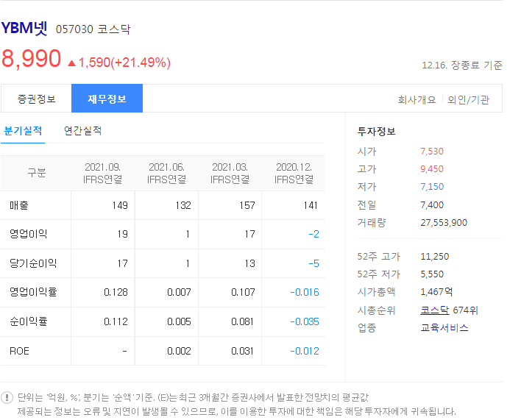Image resolution: width=507 pixels, height=420 pixels.
Task: Click the 매출 value 149
Action: tap(120, 205)
